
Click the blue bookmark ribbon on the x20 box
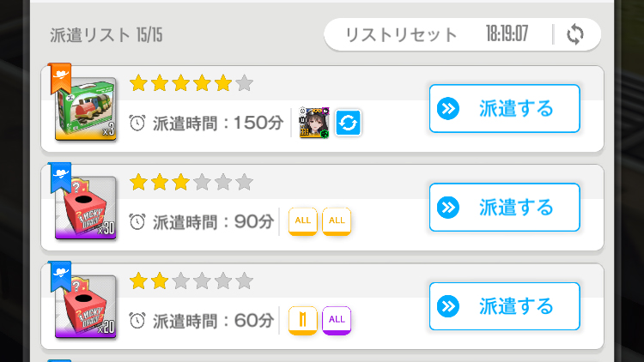pos(59,273)
